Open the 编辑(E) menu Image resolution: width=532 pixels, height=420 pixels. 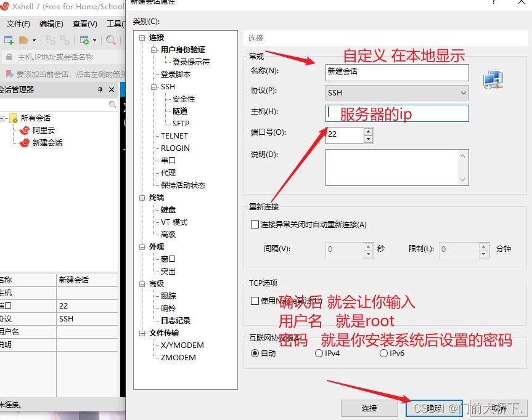point(51,24)
